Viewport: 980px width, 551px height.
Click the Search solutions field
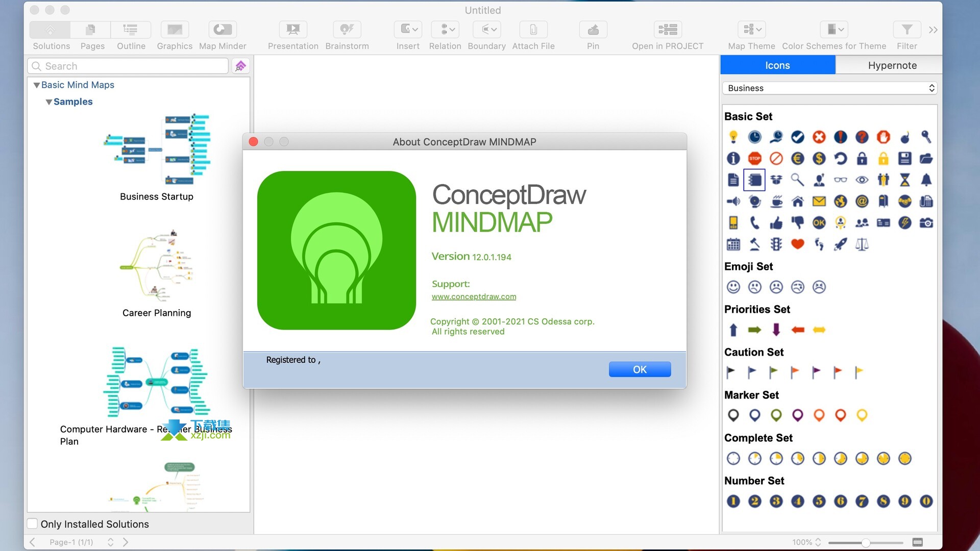[x=128, y=66]
